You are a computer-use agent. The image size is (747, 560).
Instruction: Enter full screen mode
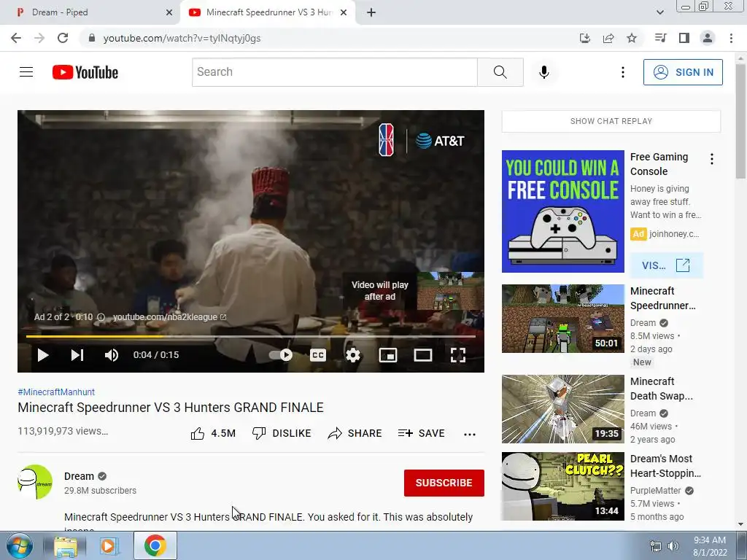click(458, 355)
